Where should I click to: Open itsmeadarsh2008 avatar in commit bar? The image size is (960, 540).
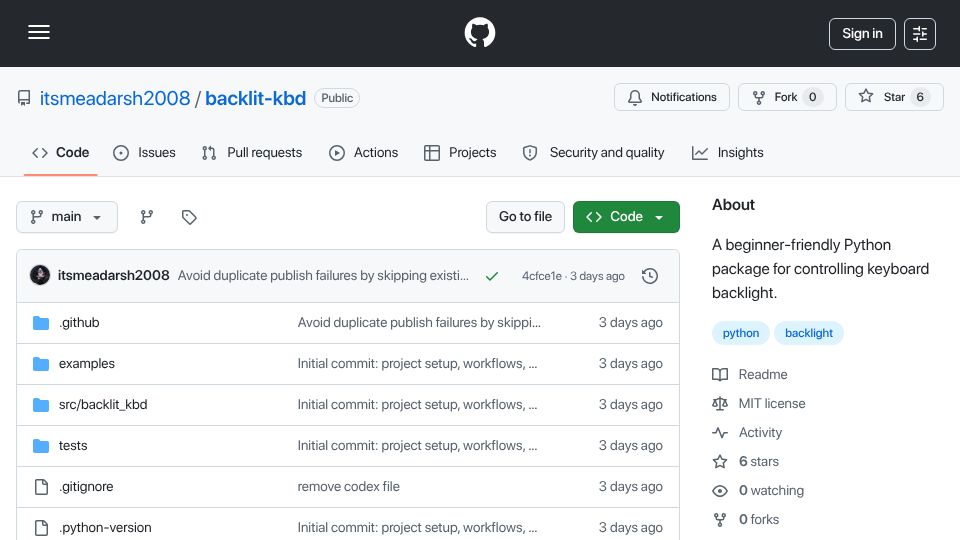[x=40, y=276]
